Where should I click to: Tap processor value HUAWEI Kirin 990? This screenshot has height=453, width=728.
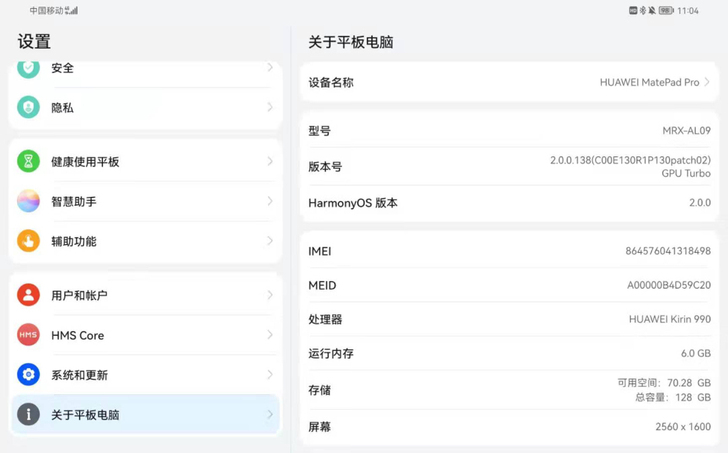point(670,319)
